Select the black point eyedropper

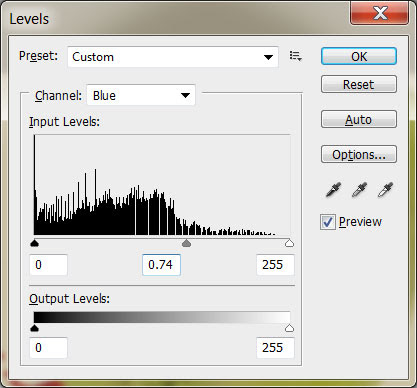point(333,189)
